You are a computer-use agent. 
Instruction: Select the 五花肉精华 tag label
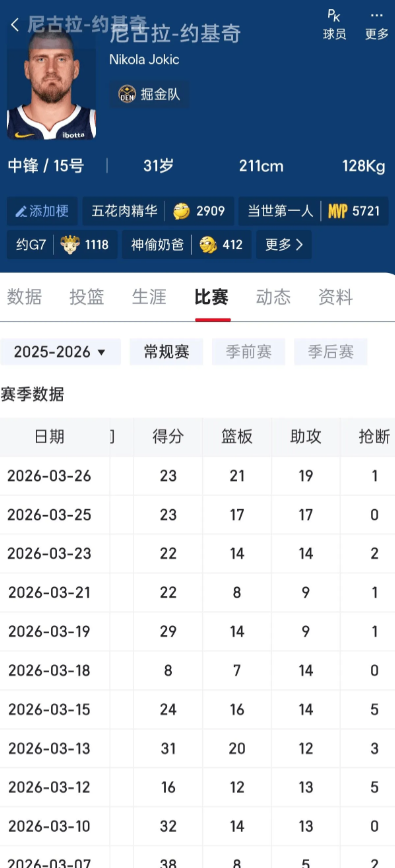124,211
